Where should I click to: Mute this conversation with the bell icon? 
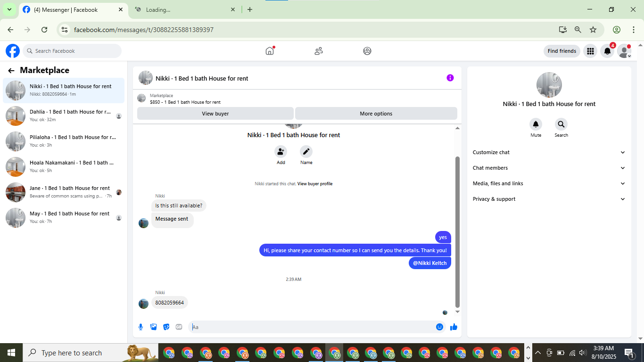[x=536, y=124]
